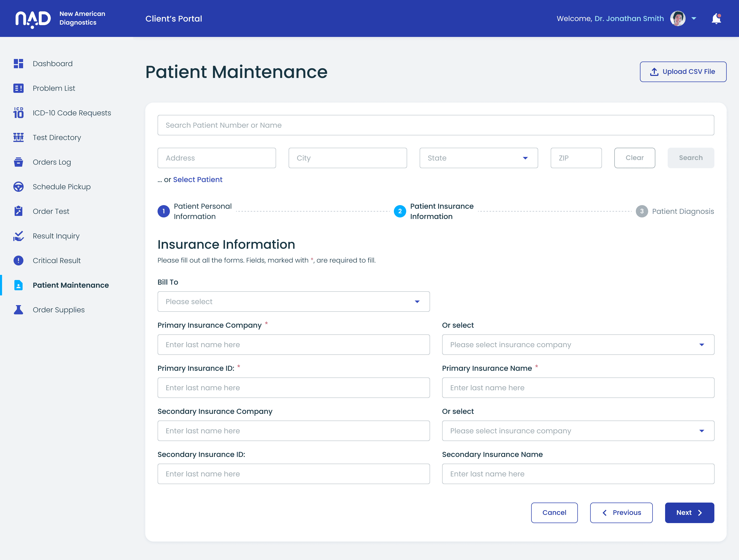The width and height of the screenshot is (739, 560).
Task: Click the Address input field
Action: [x=217, y=158]
